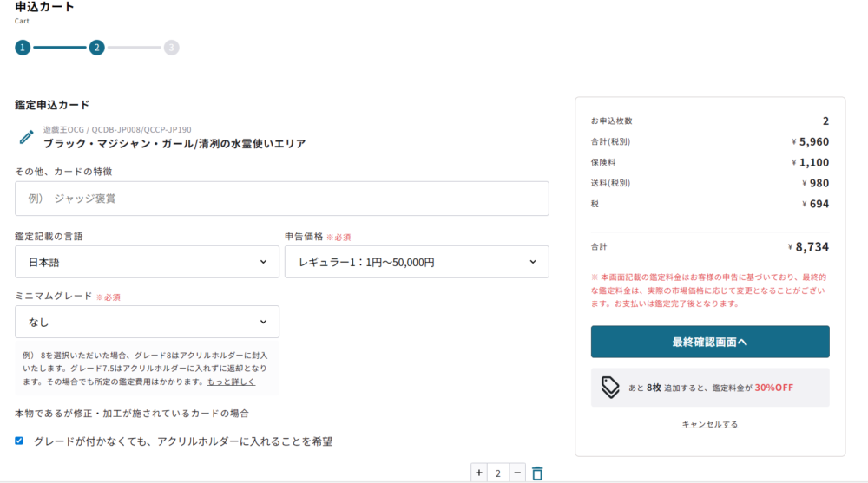This screenshot has width=868, height=483.
Task: Click the price tag discount icon
Action: [x=610, y=388]
